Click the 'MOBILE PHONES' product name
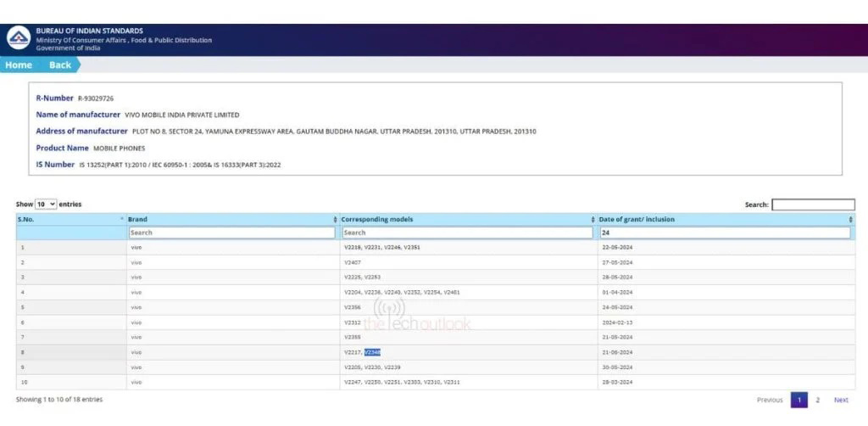 pyautogui.click(x=119, y=149)
